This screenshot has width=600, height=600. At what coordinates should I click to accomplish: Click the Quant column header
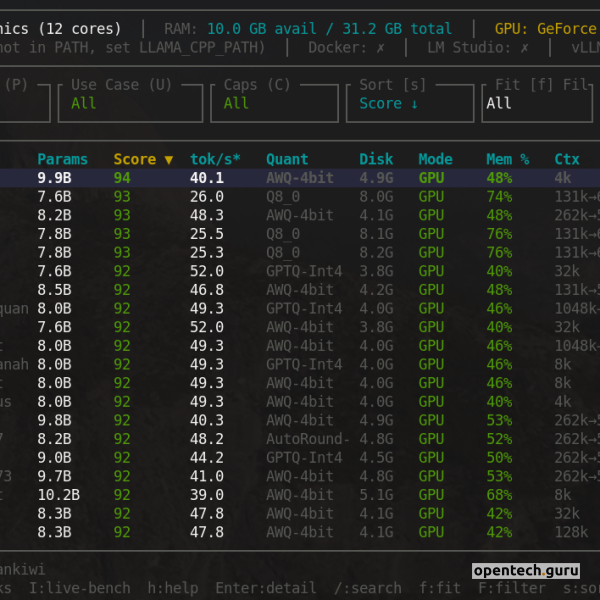(x=287, y=159)
